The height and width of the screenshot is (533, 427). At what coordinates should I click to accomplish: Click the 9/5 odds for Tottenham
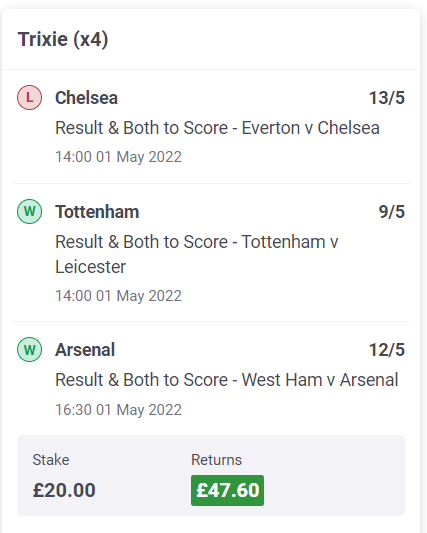pyautogui.click(x=392, y=212)
